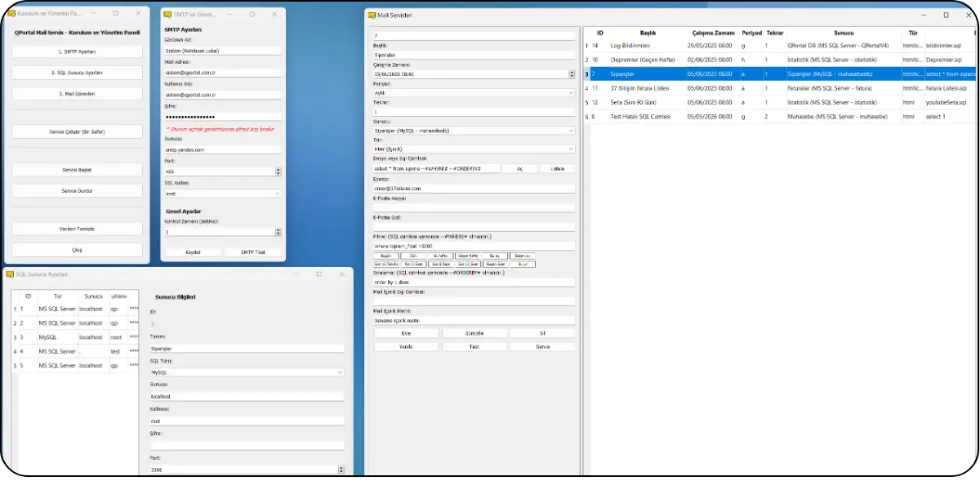Screen dimensions: 980x490
Task: Click 'Periyod' column header in mail table
Action: point(751,33)
